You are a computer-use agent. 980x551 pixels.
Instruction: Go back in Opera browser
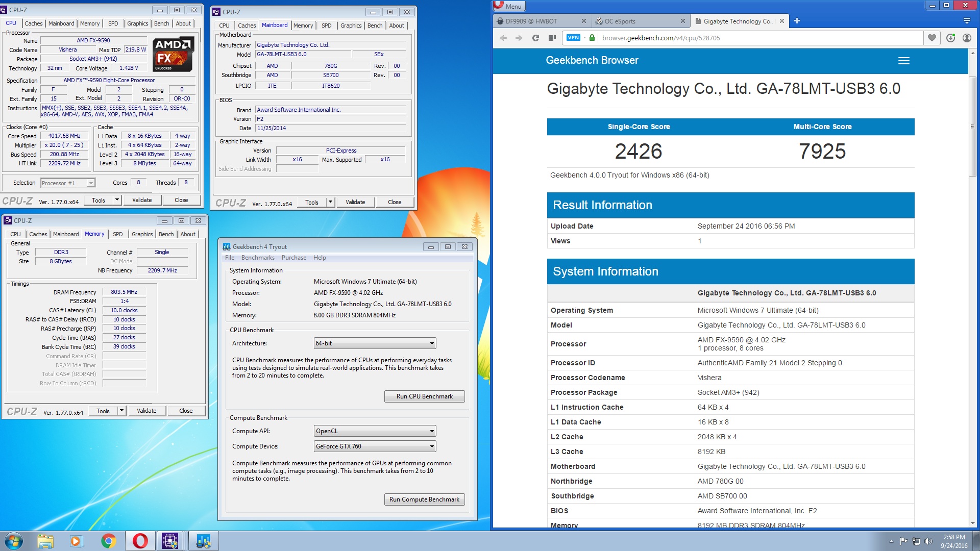pyautogui.click(x=503, y=38)
